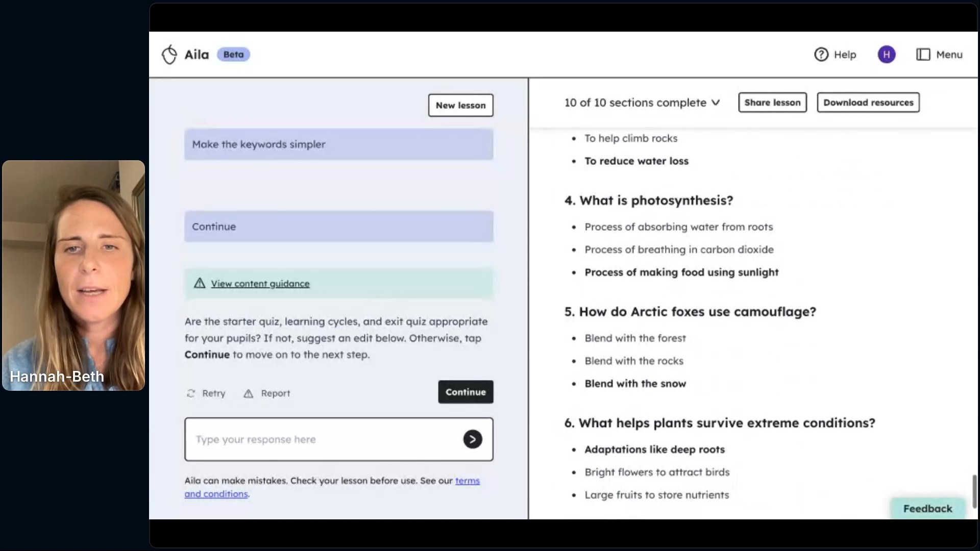Click 'Process of making food using sunlight' answer
The width and height of the screenshot is (980, 551).
(x=681, y=272)
